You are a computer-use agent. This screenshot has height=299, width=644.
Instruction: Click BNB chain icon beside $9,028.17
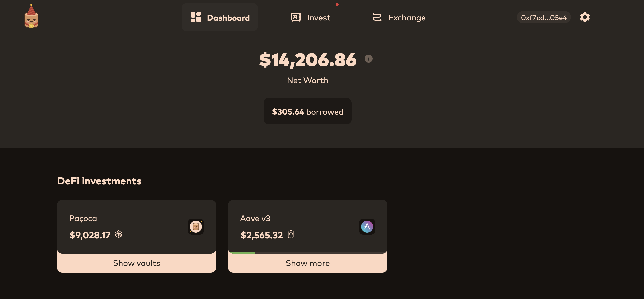pyautogui.click(x=119, y=234)
